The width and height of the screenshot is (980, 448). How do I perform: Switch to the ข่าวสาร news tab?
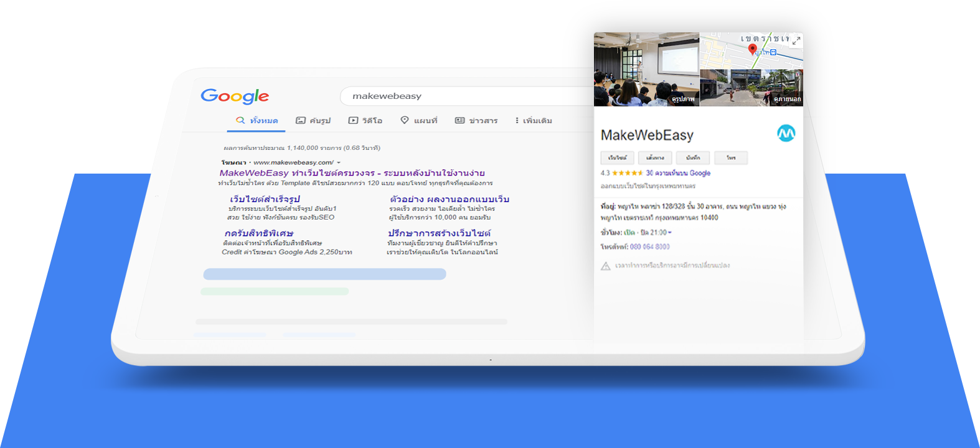476,121
